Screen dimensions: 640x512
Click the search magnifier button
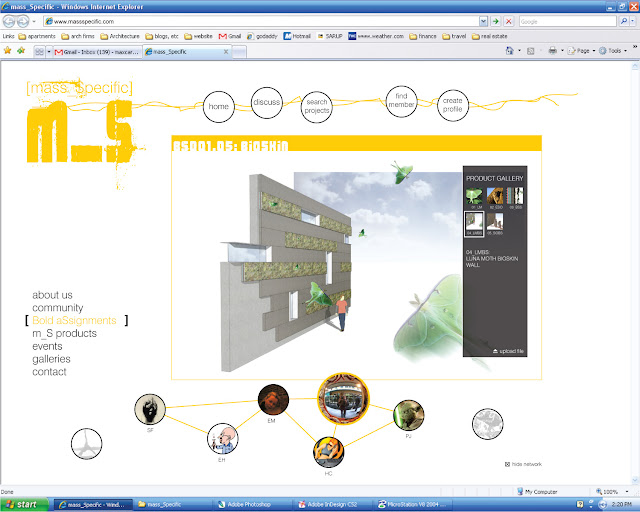tap(623, 21)
